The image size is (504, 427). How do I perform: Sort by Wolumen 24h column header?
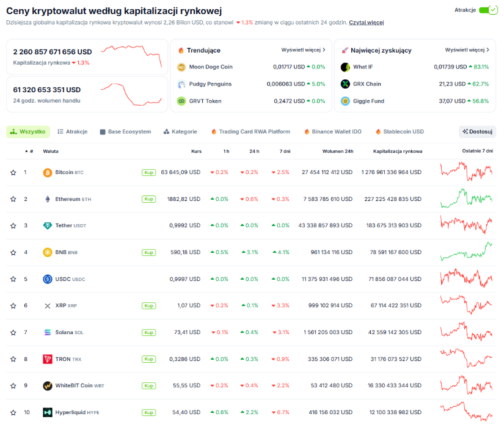pos(338,151)
